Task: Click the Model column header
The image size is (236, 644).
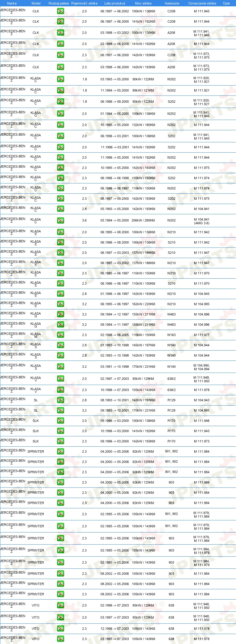Action: 36,3
